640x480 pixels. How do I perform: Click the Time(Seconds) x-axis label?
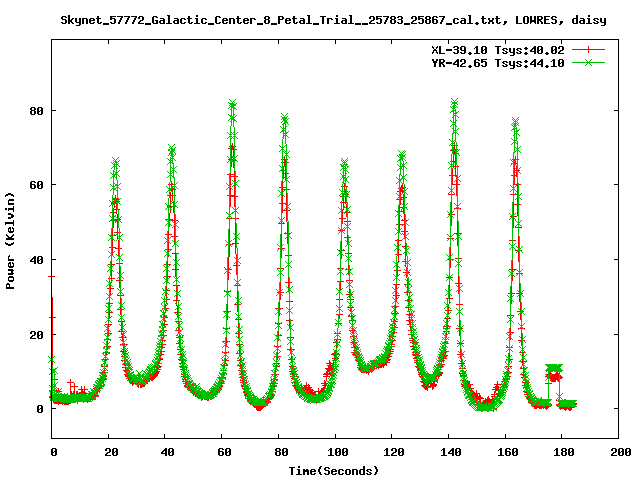coord(333,471)
